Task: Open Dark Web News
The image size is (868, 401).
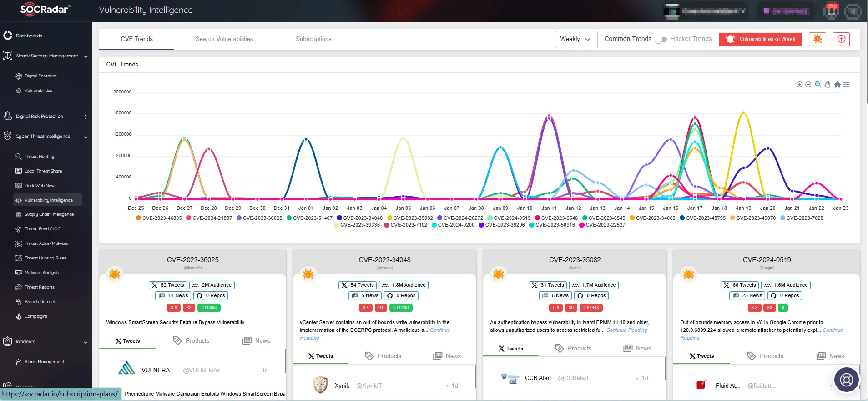Action: tap(40, 186)
